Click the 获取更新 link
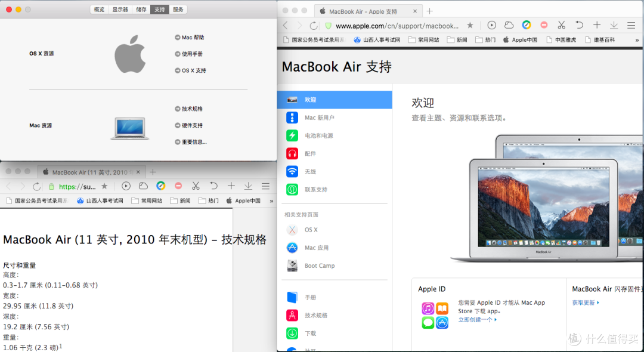This screenshot has height=352, width=644. point(586,302)
